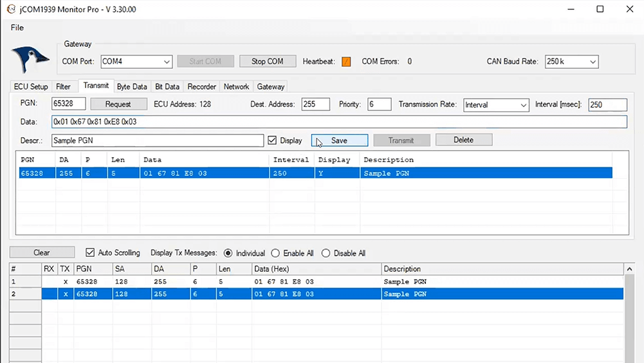Click the greyed Transmit button
Image resolution: width=644 pixels, height=363 pixels.
pyautogui.click(x=401, y=140)
